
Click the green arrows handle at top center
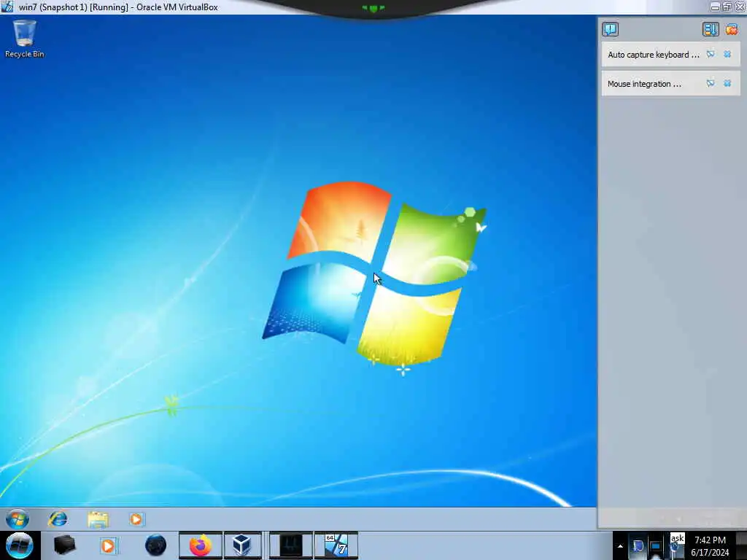[373, 8]
